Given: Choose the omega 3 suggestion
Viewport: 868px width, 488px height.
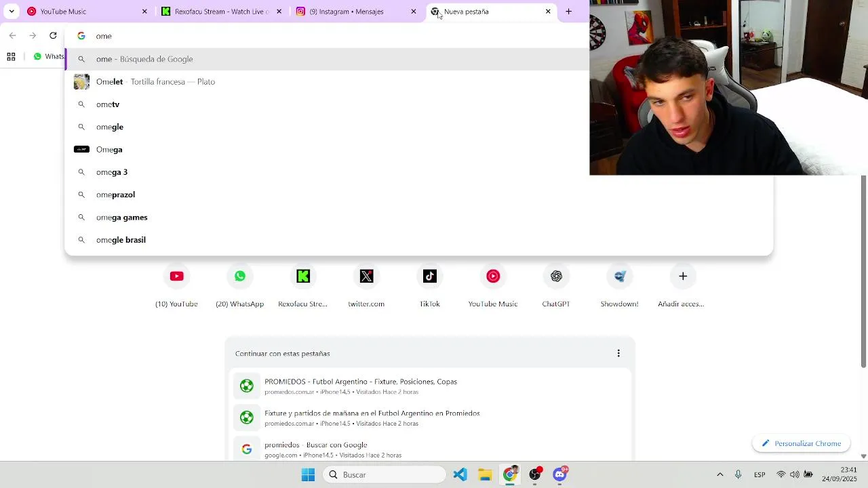Looking at the screenshot, I should click(418, 172).
